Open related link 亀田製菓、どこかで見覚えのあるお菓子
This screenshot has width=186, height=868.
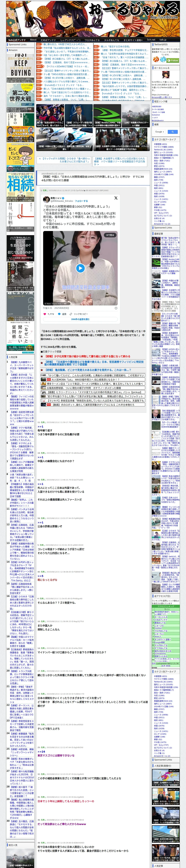click(x=88, y=370)
